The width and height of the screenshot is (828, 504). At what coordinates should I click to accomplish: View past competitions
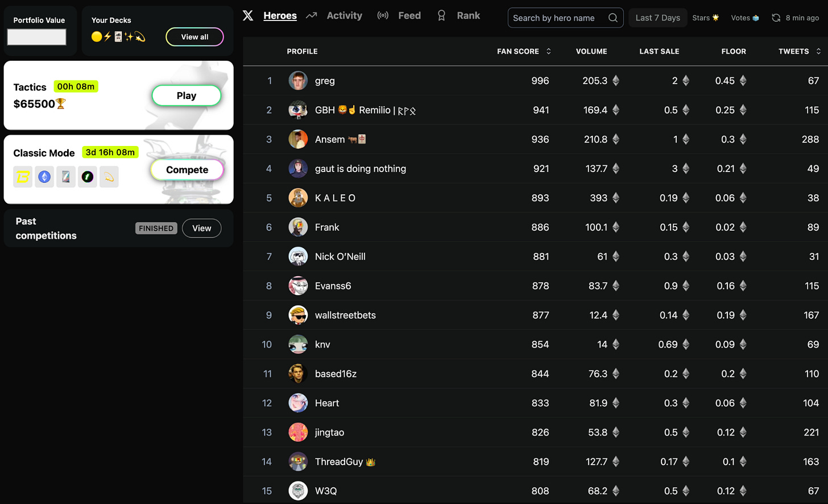click(x=201, y=228)
